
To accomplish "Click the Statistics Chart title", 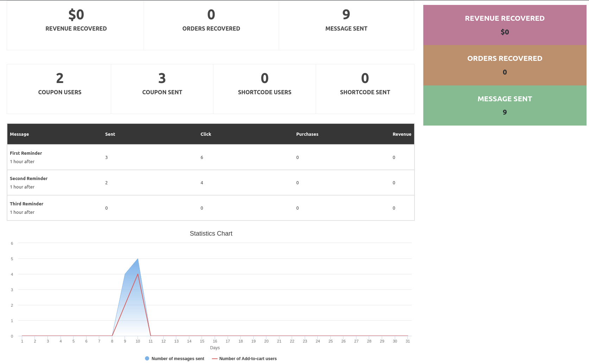I will pyautogui.click(x=211, y=234).
